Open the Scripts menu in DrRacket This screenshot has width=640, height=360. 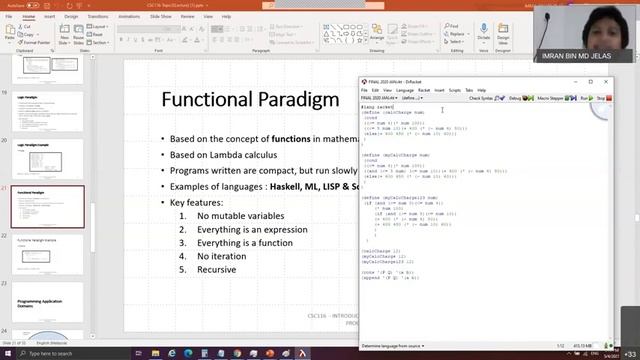pos(454,90)
